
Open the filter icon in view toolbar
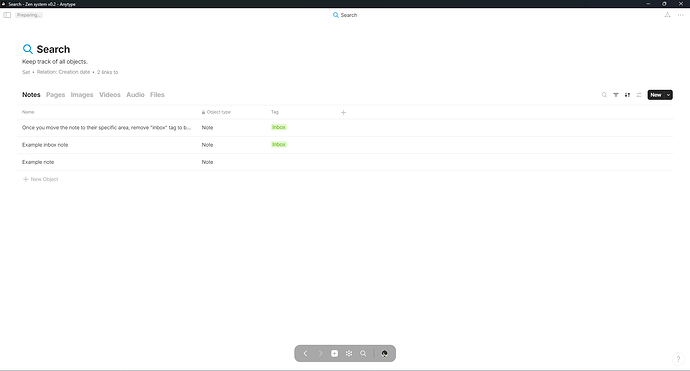616,95
